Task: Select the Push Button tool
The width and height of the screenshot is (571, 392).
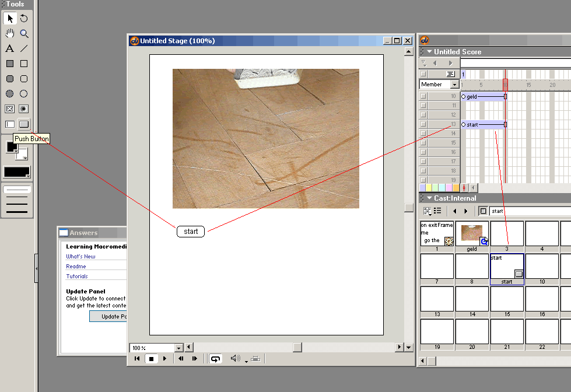Action: tap(24, 124)
